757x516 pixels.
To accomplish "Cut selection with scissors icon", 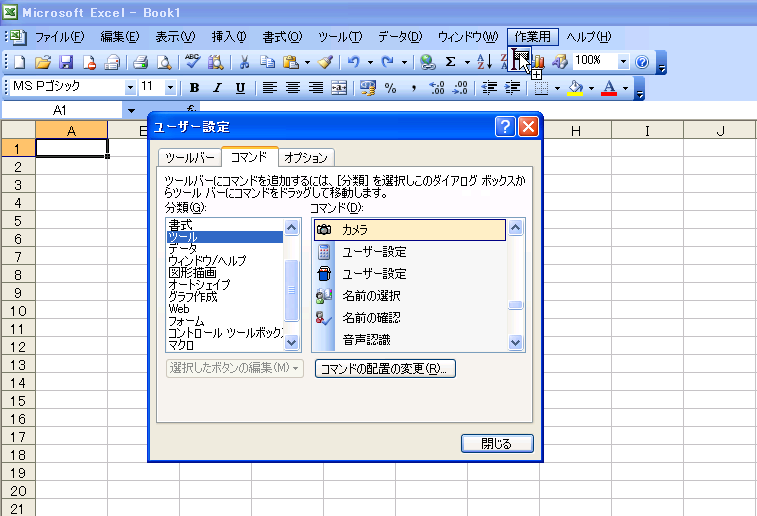I will coord(245,62).
